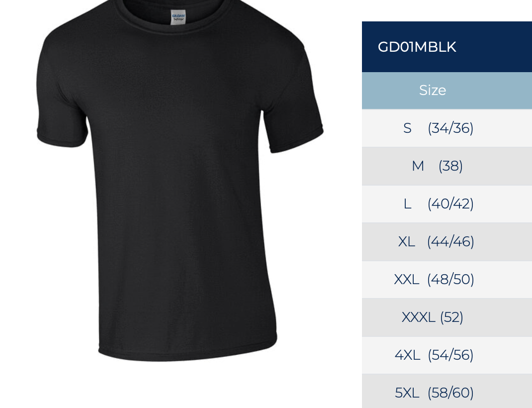Image resolution: width=532 pixels, height=408 pixels.
Task: Click the (44/46) chest measurement text
Action: pos(450,242)
